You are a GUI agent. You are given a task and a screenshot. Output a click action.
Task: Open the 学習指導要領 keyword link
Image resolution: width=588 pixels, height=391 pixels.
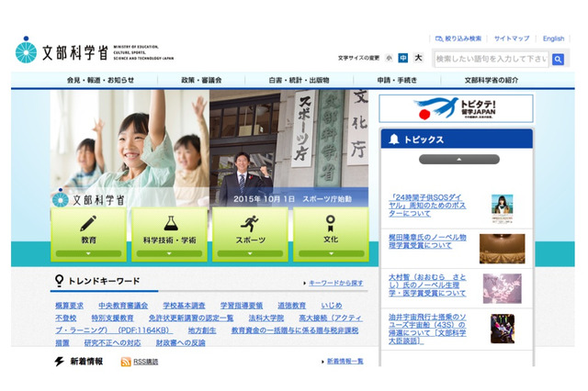(x=242, y=306)
